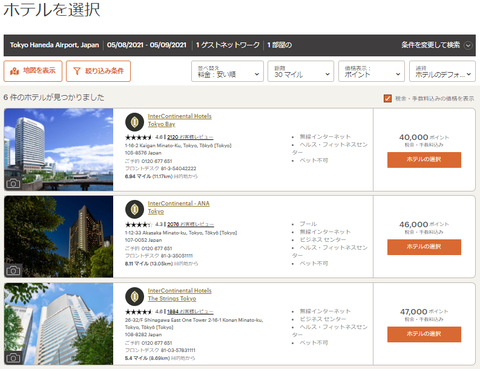The image size is (480, 369).
Task: Open 2076 guest reviews link for ANA Tokyo
Action: click(190, 224)
